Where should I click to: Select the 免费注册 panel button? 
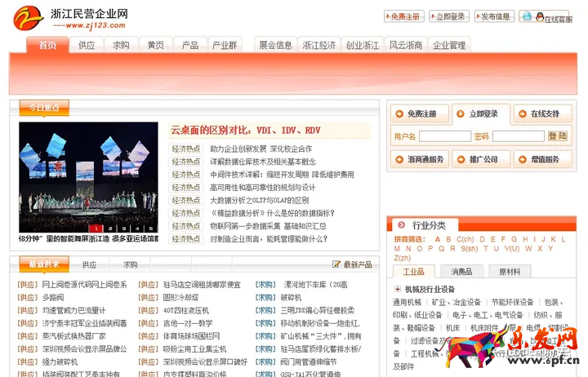[x=420, y=113]
